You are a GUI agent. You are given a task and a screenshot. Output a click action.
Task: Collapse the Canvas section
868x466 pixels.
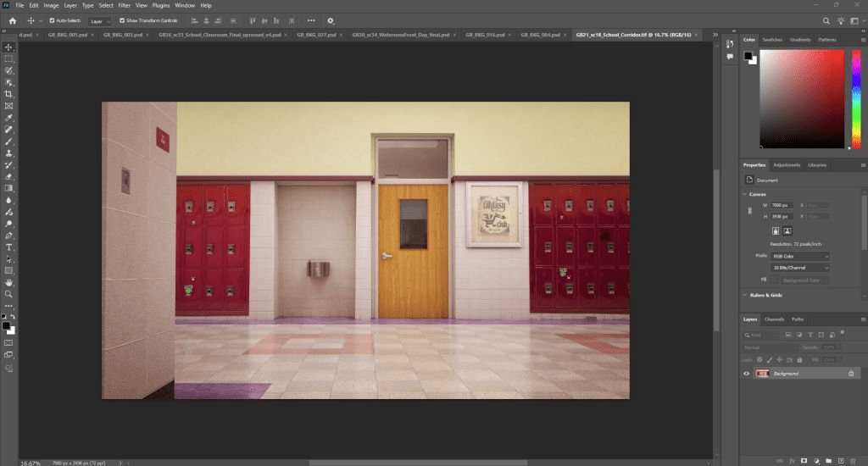coord(744,194)
